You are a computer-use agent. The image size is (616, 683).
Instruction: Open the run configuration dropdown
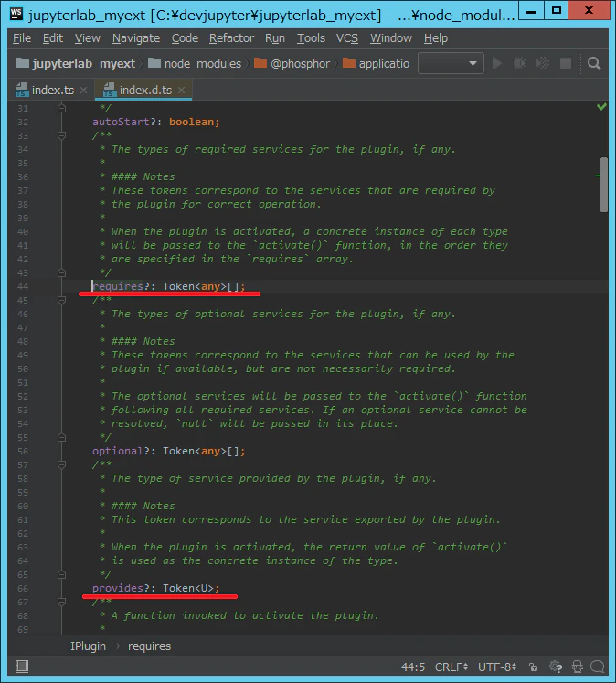point(451,64)
